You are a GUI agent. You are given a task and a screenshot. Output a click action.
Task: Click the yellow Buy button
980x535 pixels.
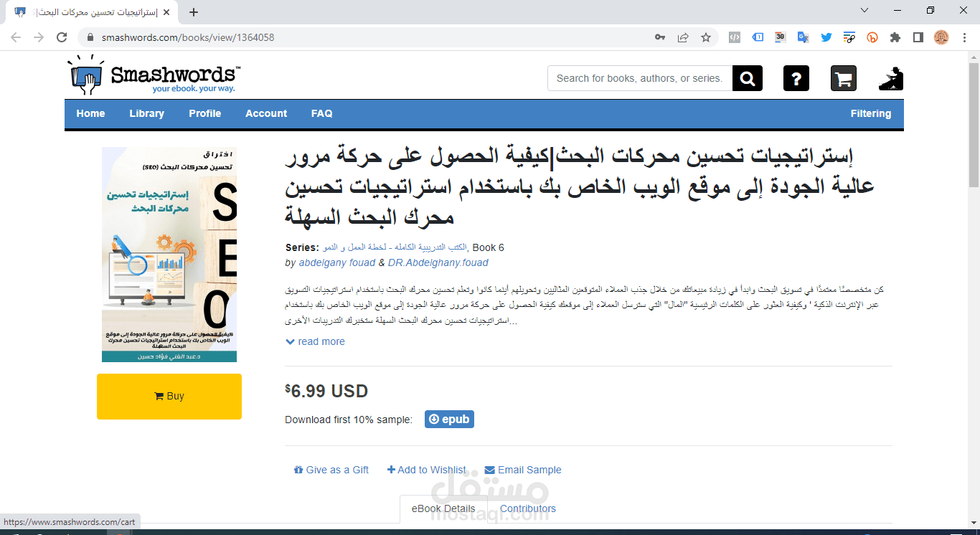coord(169,397)
